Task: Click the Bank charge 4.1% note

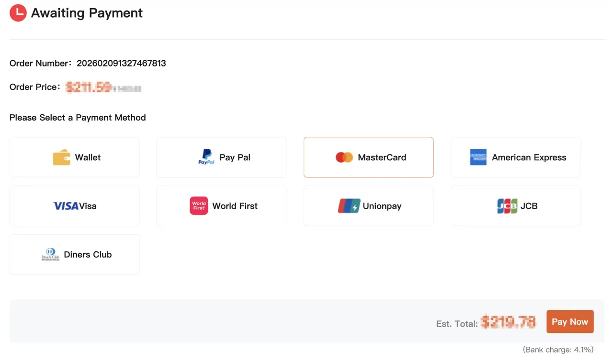Action: [558, 350]
